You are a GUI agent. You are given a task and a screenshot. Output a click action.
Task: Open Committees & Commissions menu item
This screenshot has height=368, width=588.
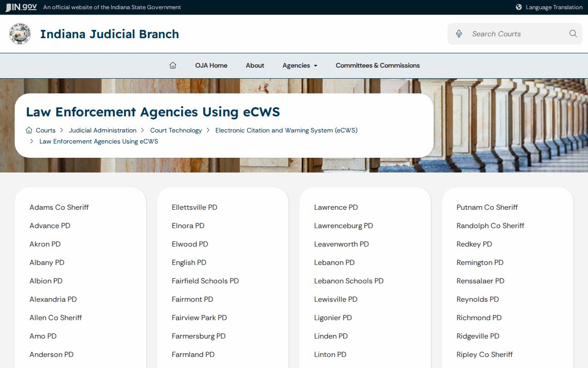(x=378, y=65)
